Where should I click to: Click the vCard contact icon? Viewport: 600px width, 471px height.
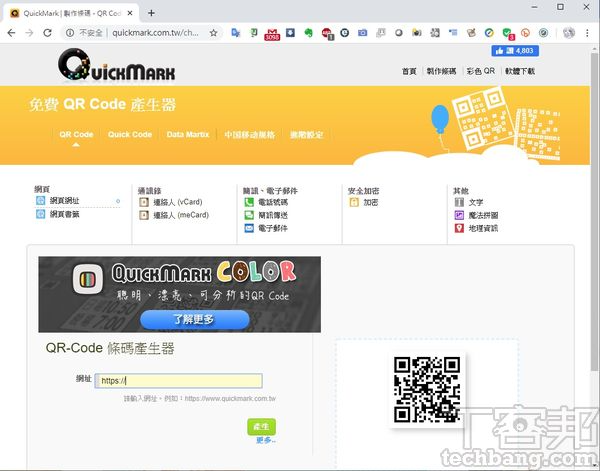point(144,202)
